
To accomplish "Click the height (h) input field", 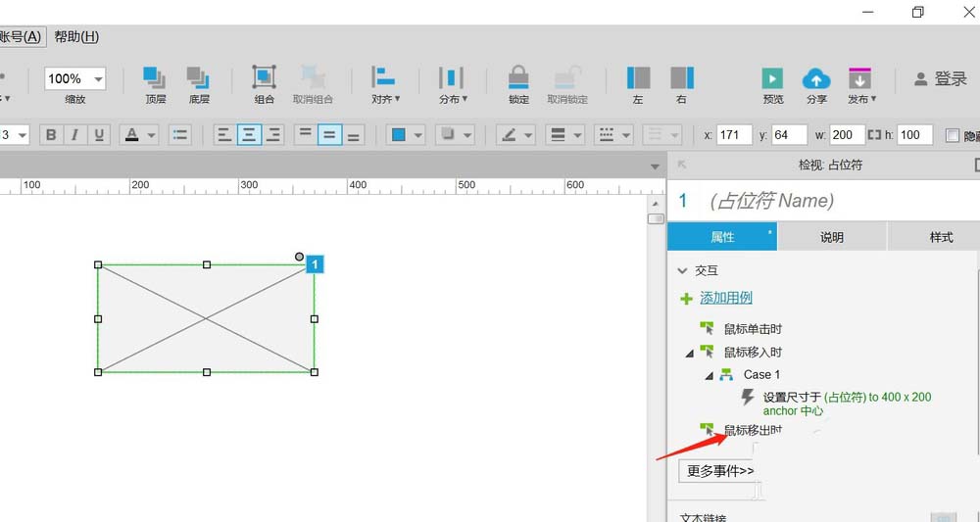I will click(914, 135).
